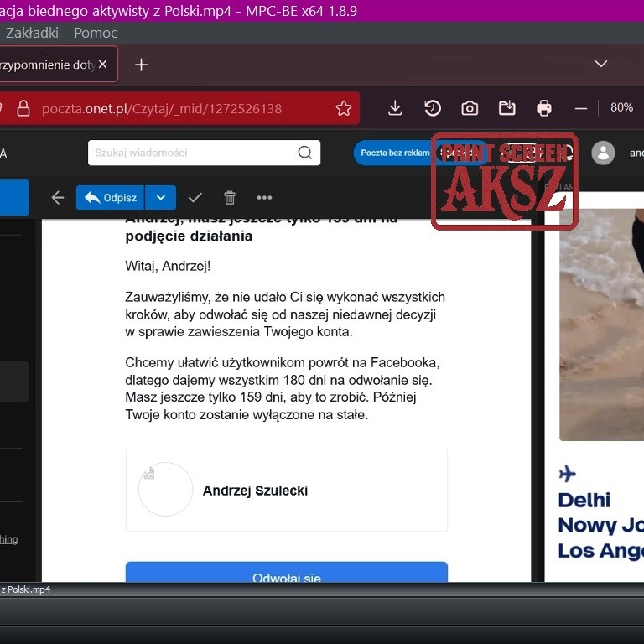Open the Pomoc menu
644x644 pixels.
[x=96, y=33]
